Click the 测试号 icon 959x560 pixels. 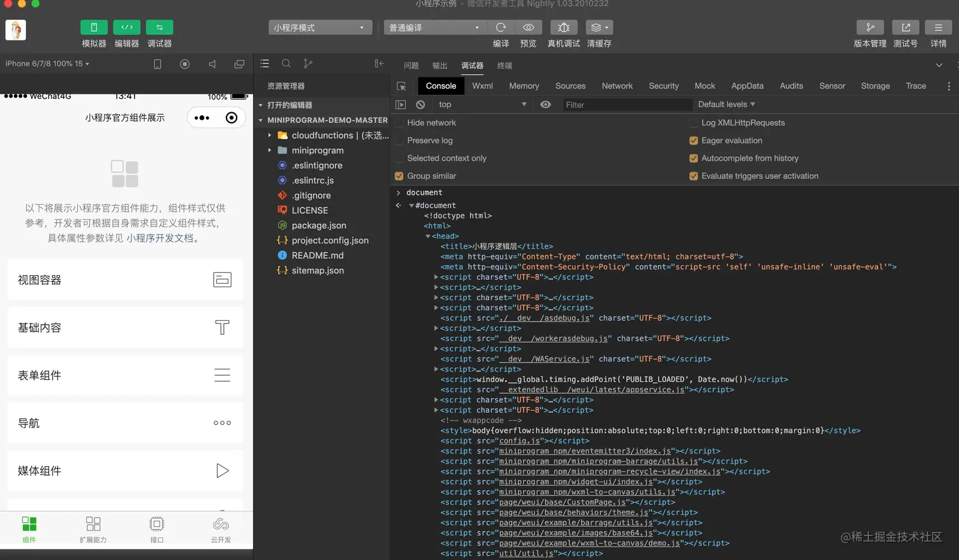click(x=906, y=27)
